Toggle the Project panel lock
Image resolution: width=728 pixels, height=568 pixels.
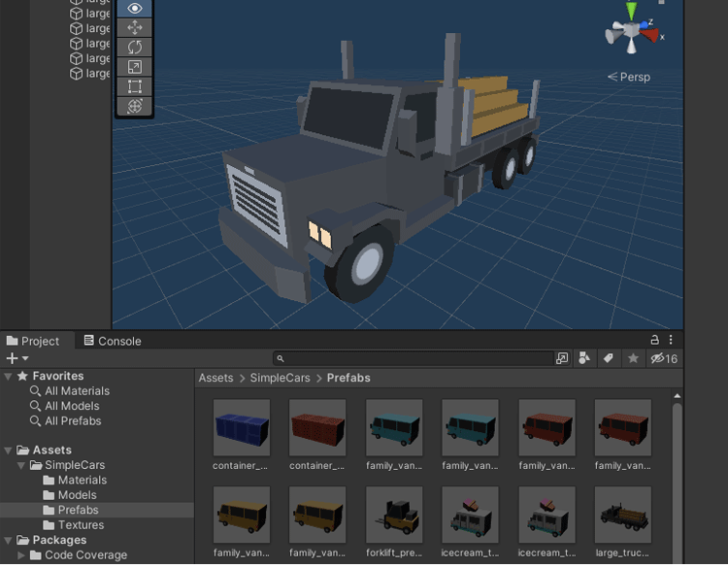655,340
